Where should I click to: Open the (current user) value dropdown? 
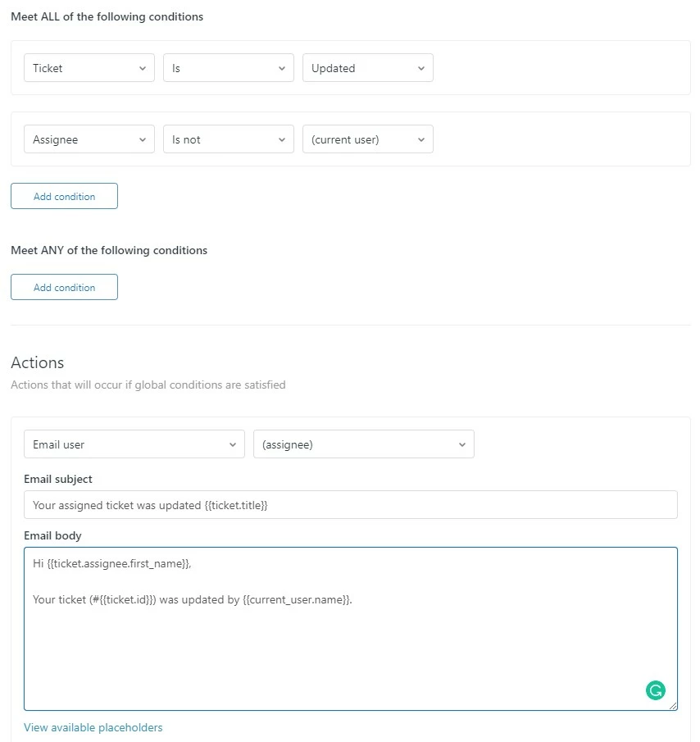coord(368,139)
